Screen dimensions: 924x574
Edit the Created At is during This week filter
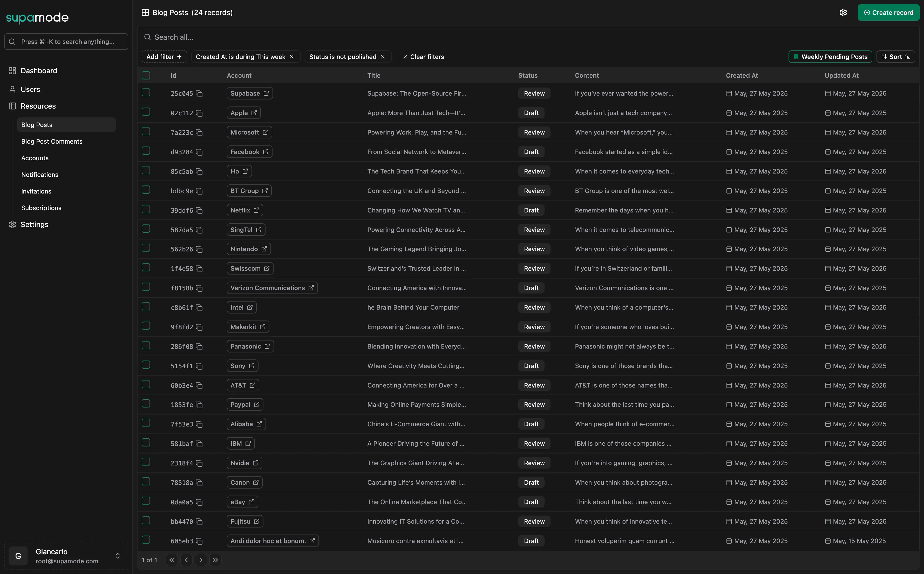[241, 57]
